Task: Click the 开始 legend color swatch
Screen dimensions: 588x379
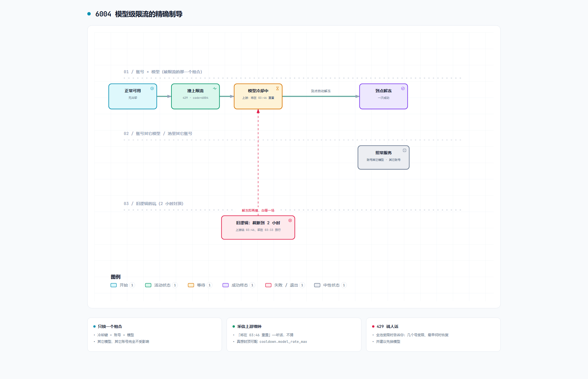Action: point(114,285)
